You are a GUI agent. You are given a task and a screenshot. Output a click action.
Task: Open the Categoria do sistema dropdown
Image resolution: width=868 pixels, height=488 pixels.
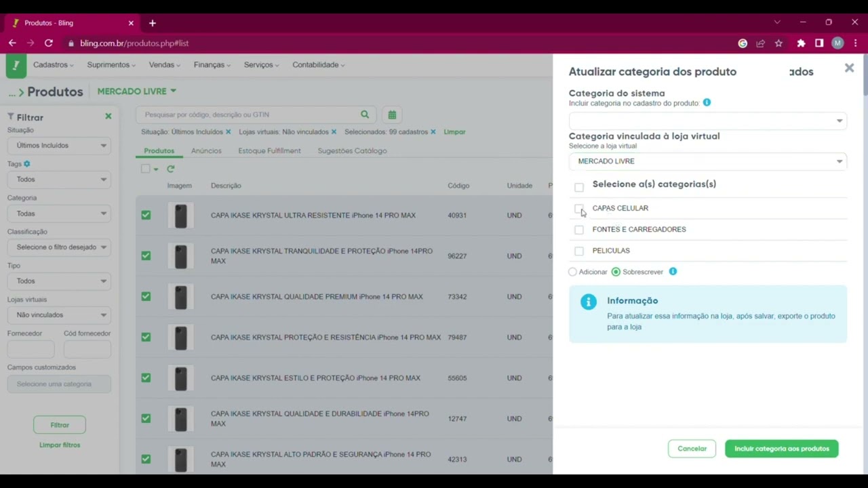pos(707,121)
